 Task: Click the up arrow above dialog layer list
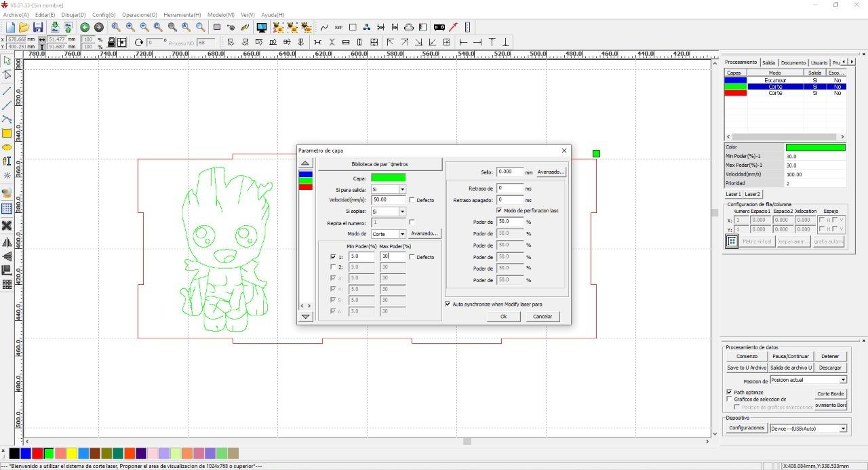(x=306, y=163)
